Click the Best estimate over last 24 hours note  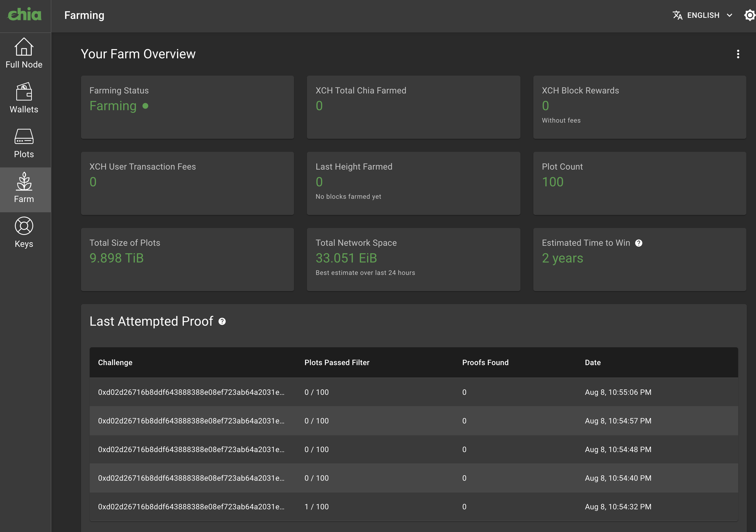click(x=365, y=273)
